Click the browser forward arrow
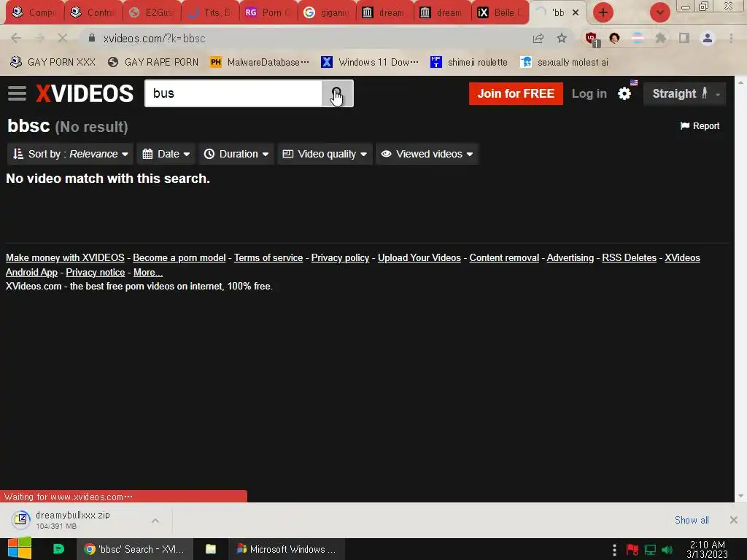 [x=39, y=38]
